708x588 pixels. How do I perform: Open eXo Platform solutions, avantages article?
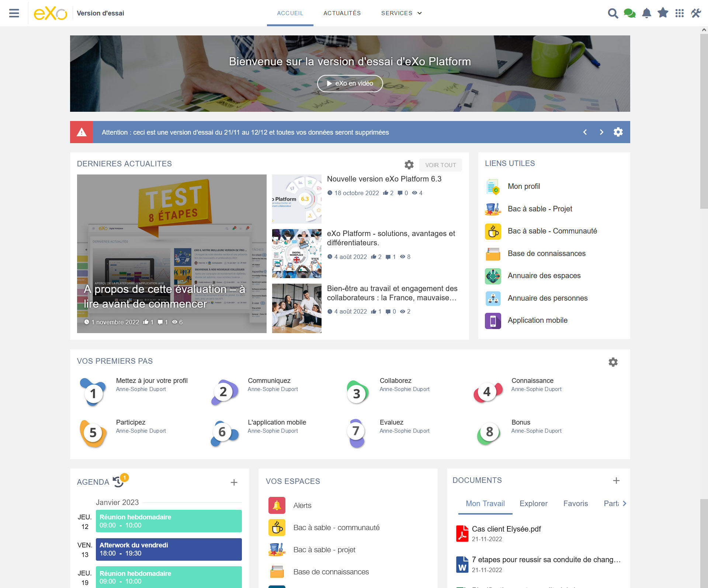[391, 238]
